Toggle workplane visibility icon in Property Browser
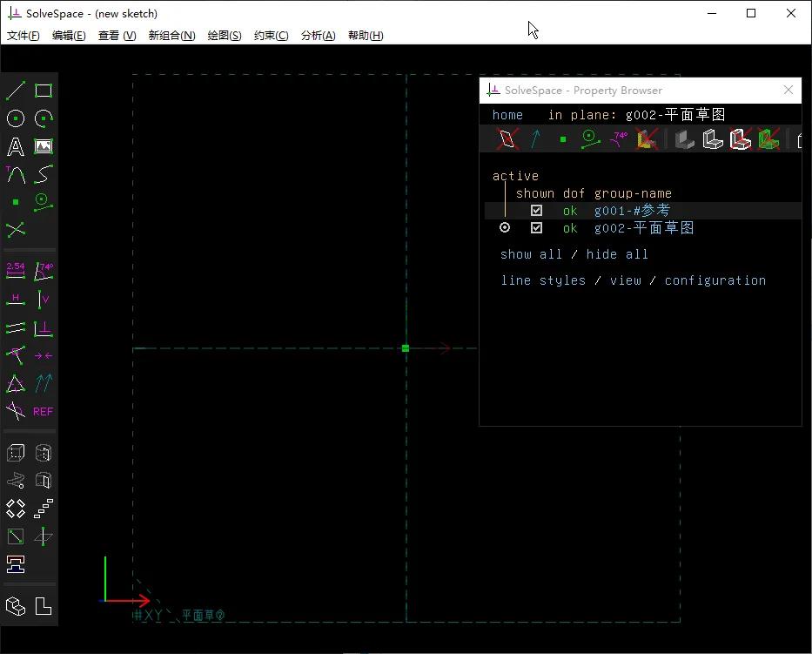This screenshot has width=812, height=654. coord(507,139)
